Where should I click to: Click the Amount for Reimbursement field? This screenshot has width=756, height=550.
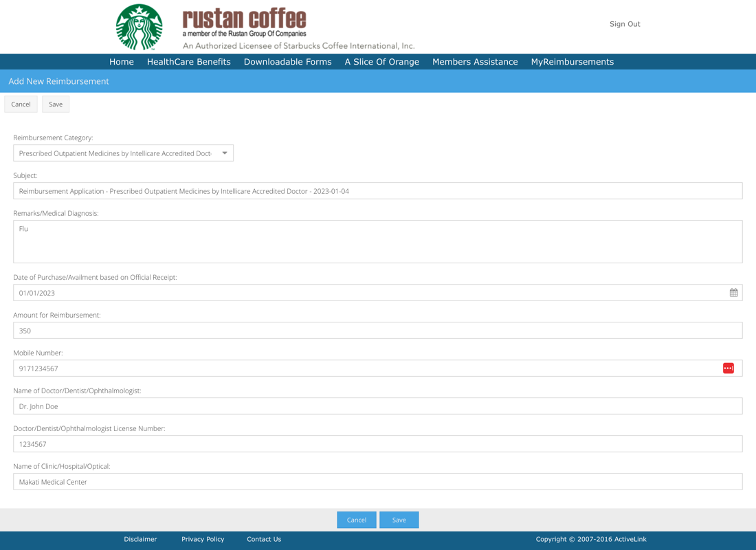click(377, 331)
